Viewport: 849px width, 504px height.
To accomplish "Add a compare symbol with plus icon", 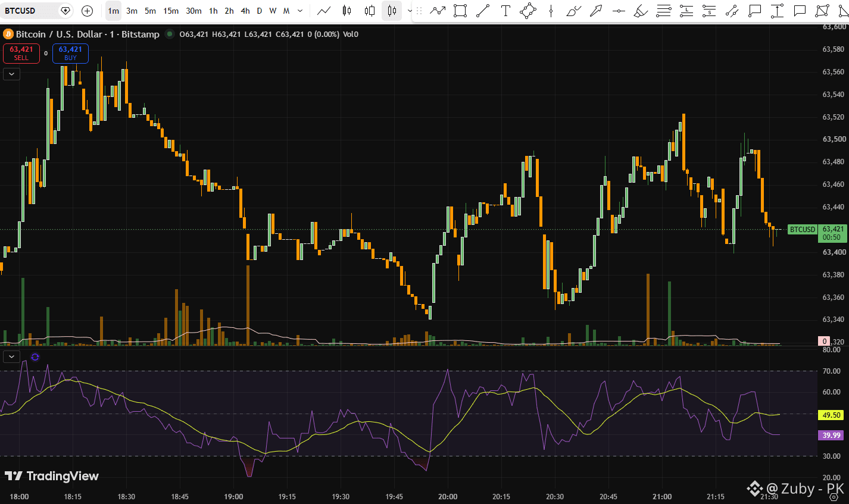I will [87, 11].
